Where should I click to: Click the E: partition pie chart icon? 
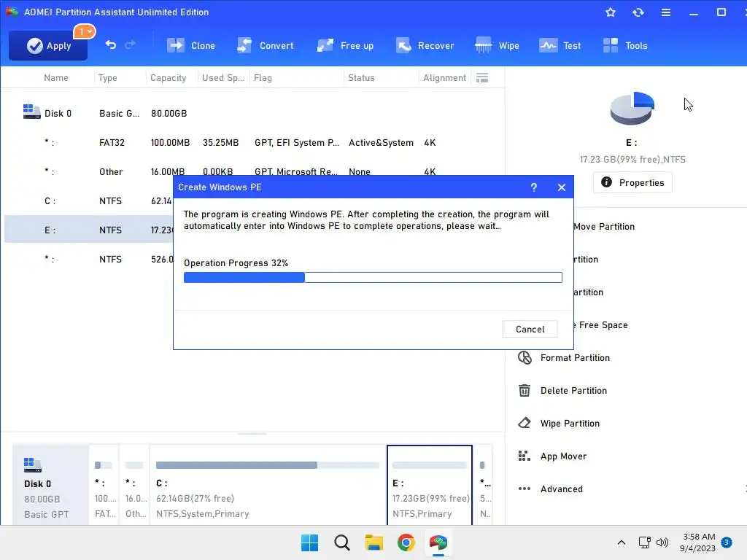click(x=632, y=108)
